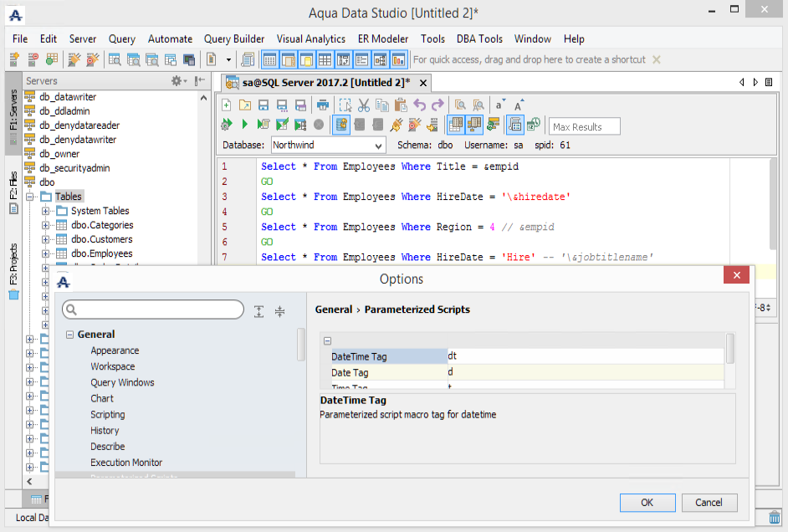Open the Database dropdown showing Northwind
Screen dimensions: 788x532
pos(327,146)
